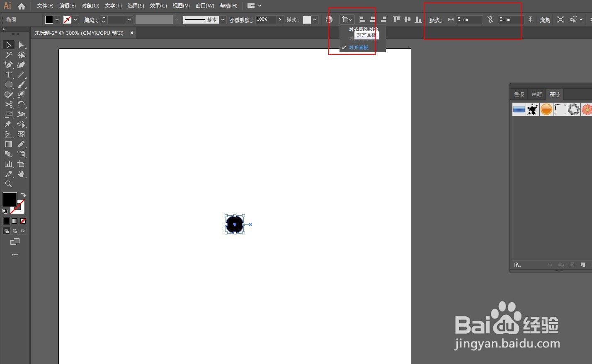This screenshot has height=364, width=592.
Task: Click Horizontal Align Right icon
Action: tap(384, 19)
